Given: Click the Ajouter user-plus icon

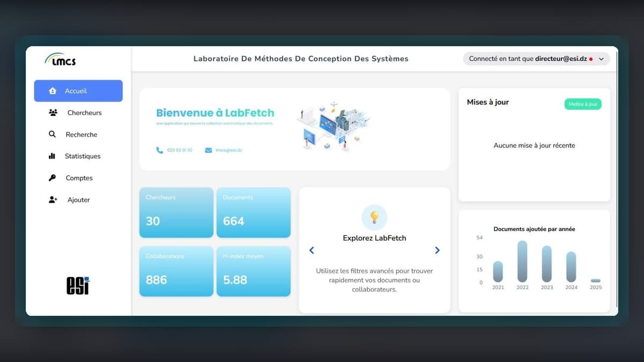Looking at the screenshot, I should [53, 200].
